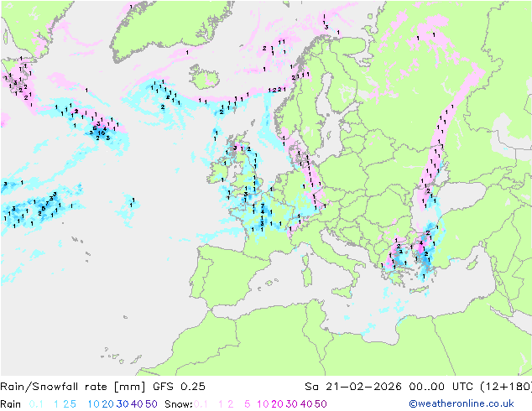Select the Rain legend value 50

pos(151,404)
